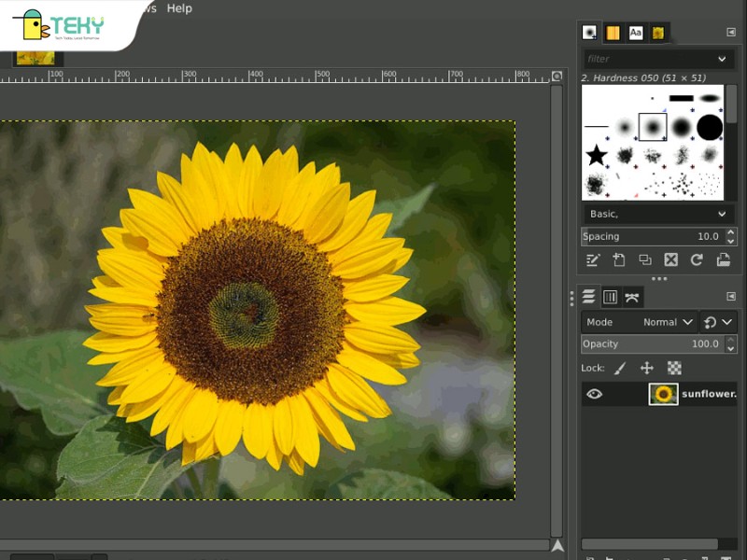This screenshot has height=560, width=747.
Task: Switch to the Patterns tab
Action: [x=613, y=33]
